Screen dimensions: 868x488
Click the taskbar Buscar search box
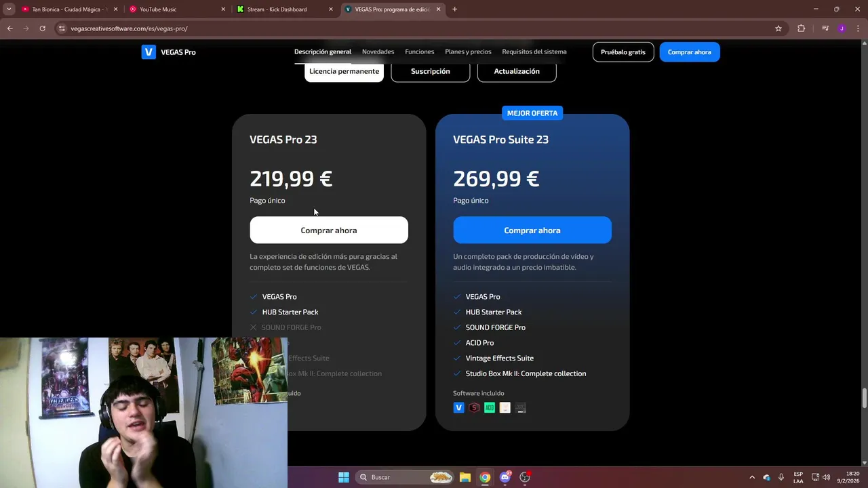point(404,477)
